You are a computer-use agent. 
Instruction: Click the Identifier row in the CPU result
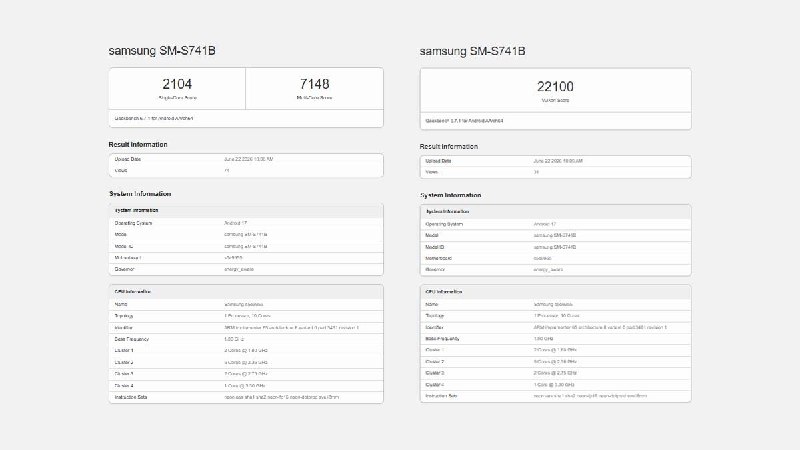pyautogui.click(x=246, y=328)
